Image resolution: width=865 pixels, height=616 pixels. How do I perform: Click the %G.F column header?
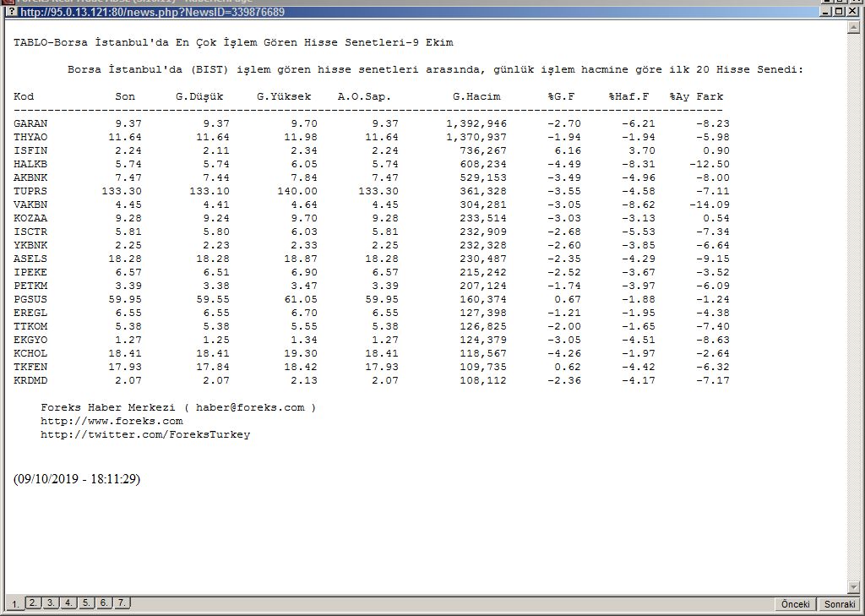pyautogui.click(x=562, y=96)
